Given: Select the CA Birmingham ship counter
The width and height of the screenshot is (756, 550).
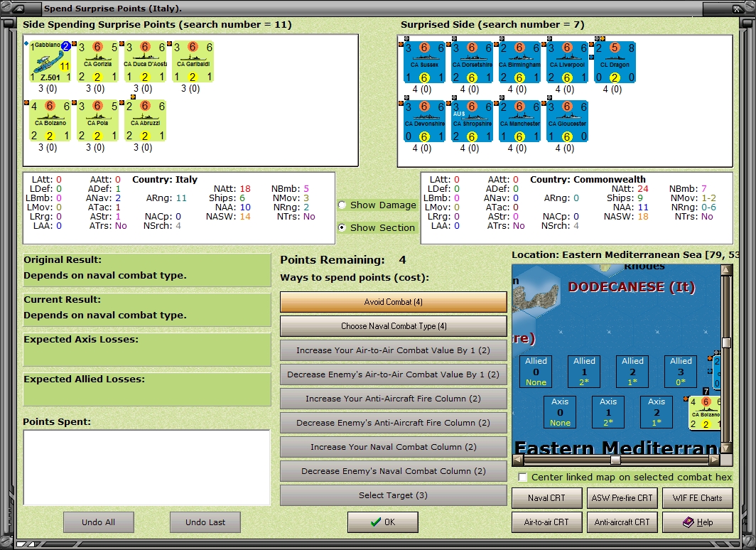Looking at the screenshot, I should point(519,63).
